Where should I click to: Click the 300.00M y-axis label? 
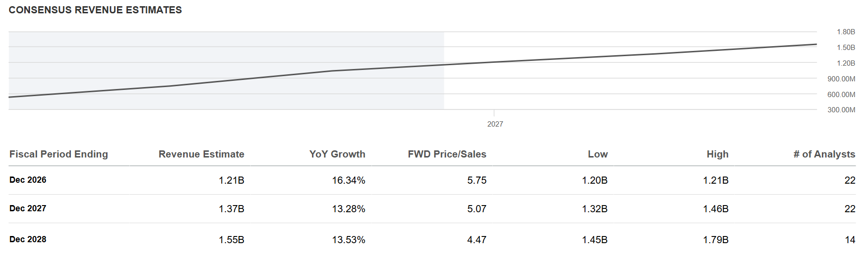(841, 110)
